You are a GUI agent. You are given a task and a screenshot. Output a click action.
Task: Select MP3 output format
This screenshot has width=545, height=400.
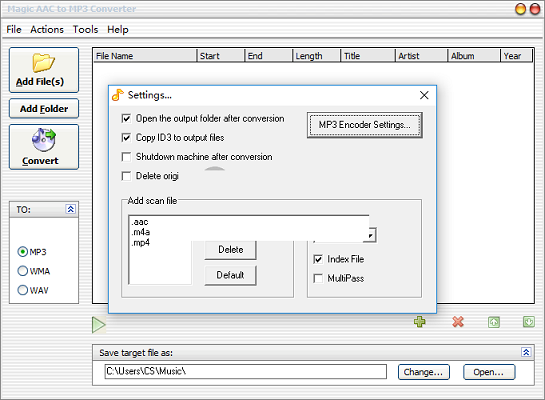[x=23, y=252]
